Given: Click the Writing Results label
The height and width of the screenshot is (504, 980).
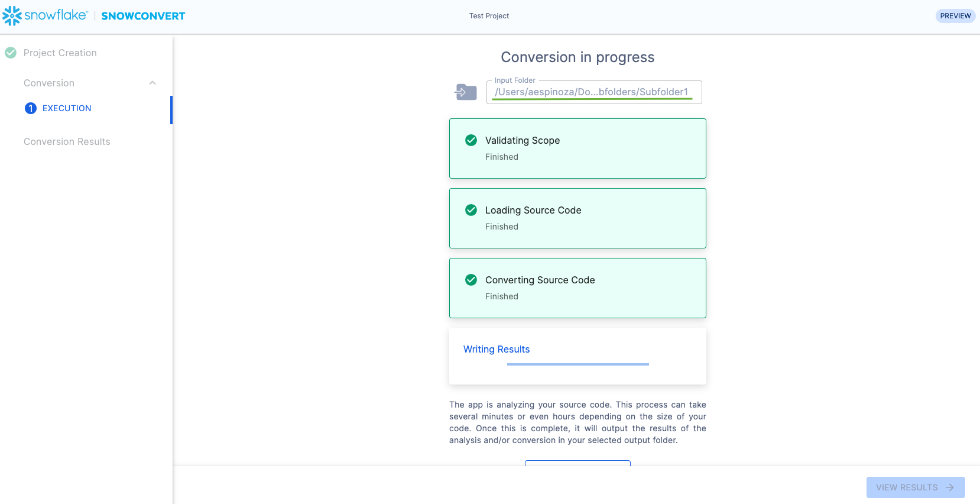Looking at the screenshot, I should click(497, 349).
